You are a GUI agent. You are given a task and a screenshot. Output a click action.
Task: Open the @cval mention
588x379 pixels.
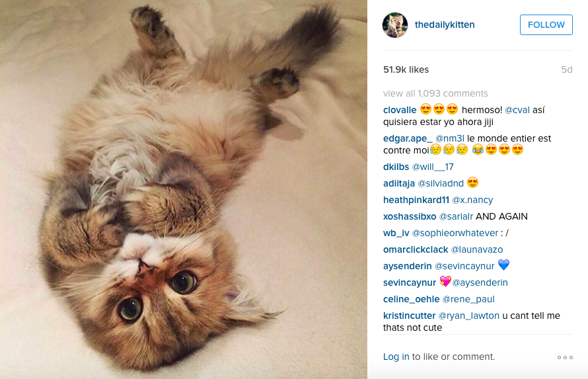point(517,110)
